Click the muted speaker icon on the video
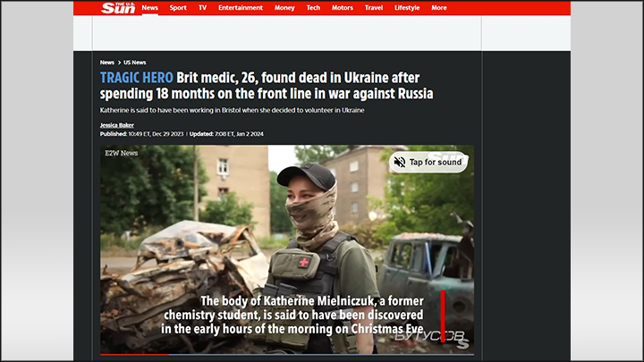Image resolution: width=644 pixels, height=362 pixels. (x=400, y=162)
